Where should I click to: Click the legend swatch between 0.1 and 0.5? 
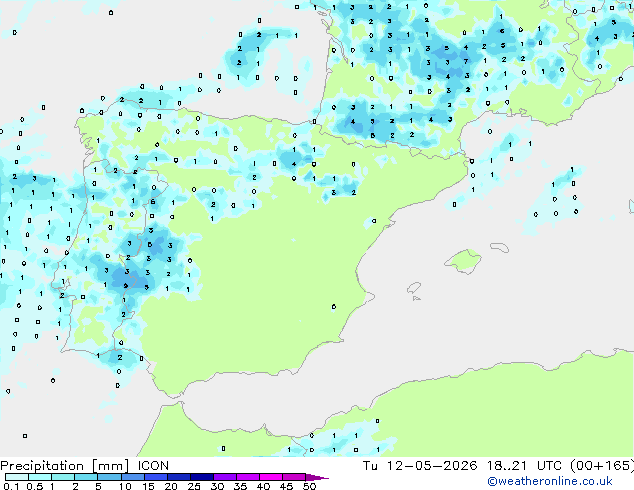coord(17,477)
